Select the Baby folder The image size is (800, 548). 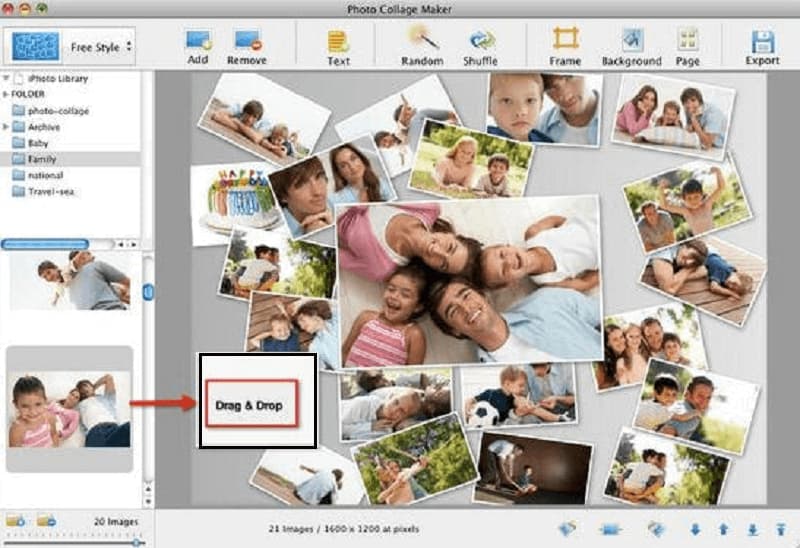[40, 143]
